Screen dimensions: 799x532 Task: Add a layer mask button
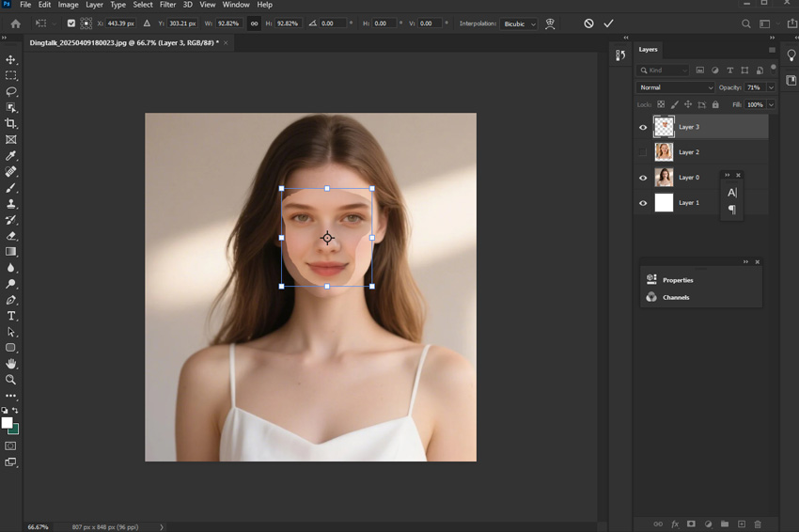pos(691,524)
